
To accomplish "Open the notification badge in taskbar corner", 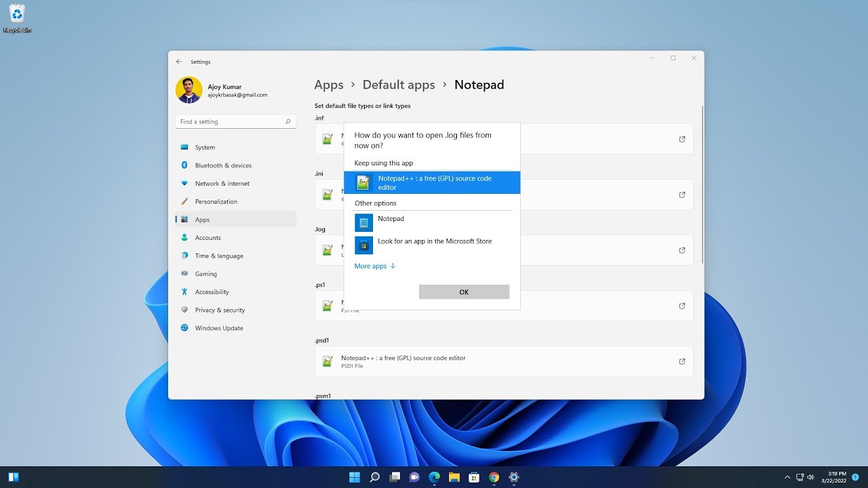I will pos(856,477).
